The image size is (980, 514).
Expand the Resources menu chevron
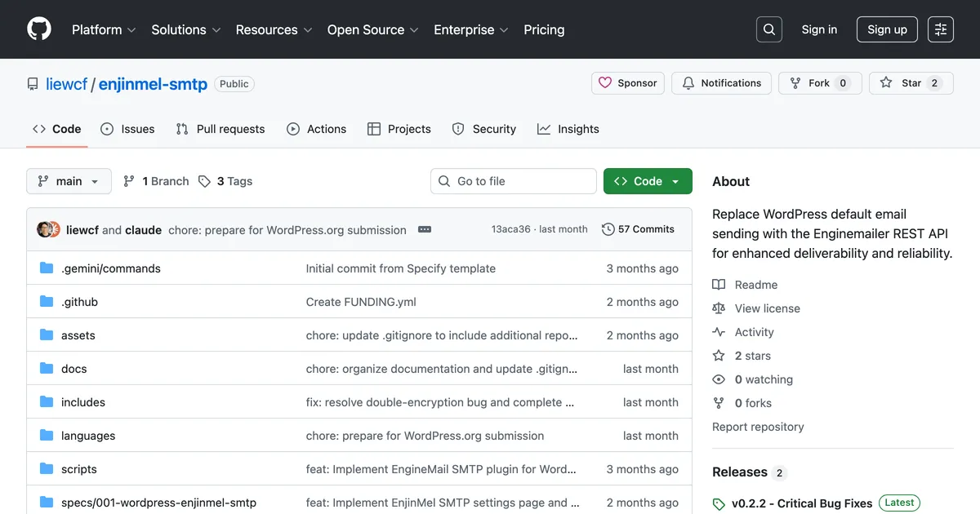307,30
